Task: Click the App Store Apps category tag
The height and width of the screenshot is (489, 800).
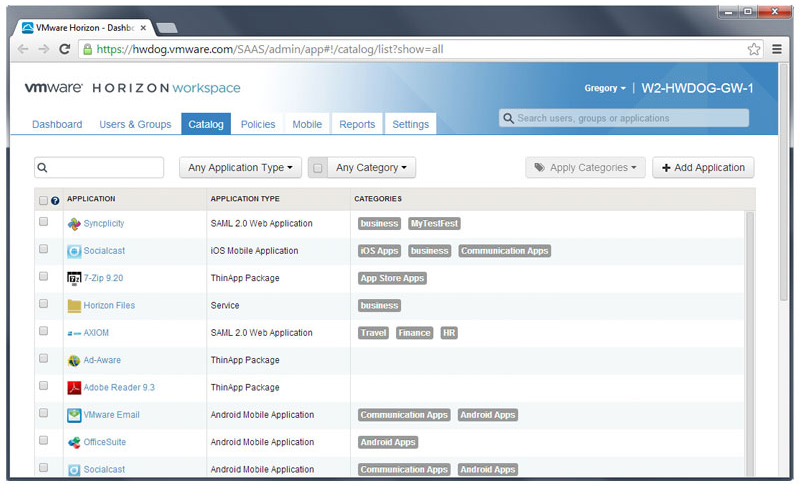Action: (392, 278)
